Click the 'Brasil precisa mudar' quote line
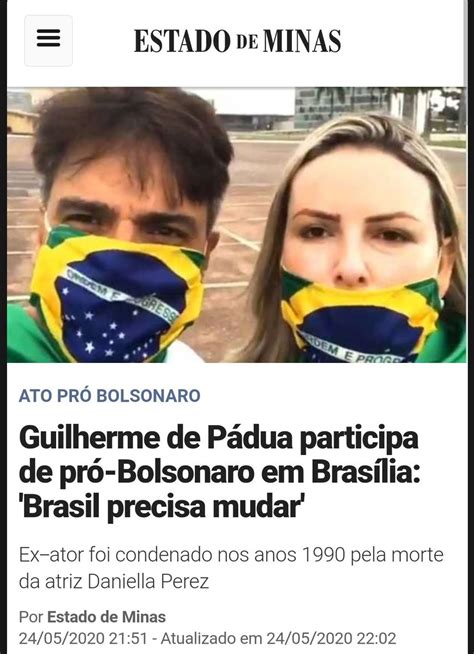474x654 pixels. [162, 507]
